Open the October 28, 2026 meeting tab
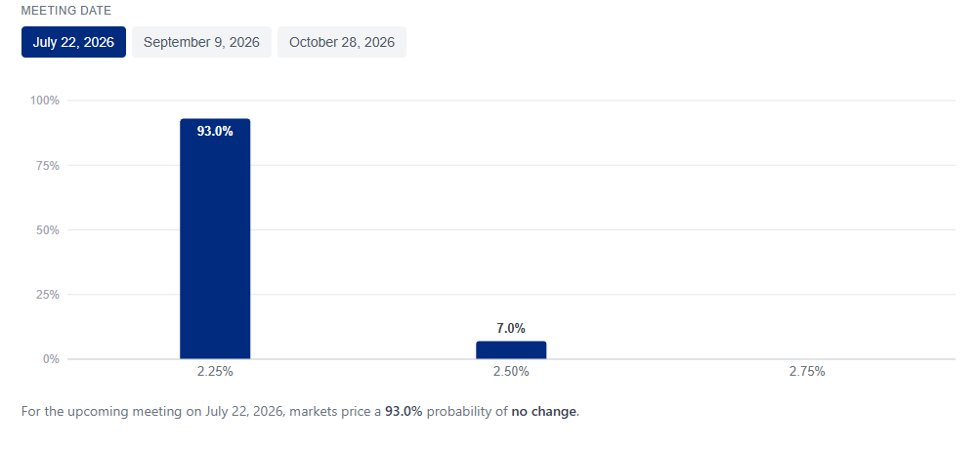Screen dimensions: 980x449 click(342, 42)
